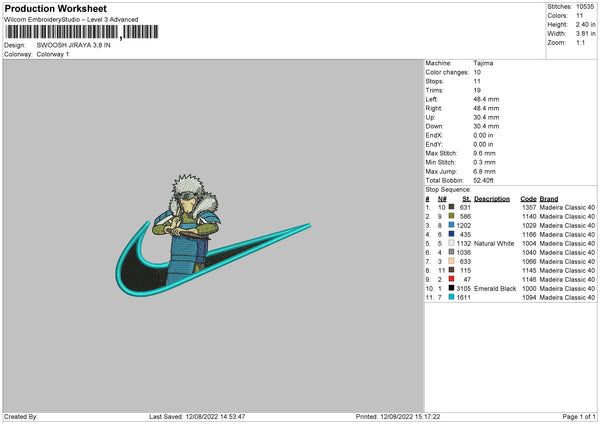Click the 'Stop Sequence:' heading
Viewport: 600px width, 424px height.
click(x=448, y=189)
